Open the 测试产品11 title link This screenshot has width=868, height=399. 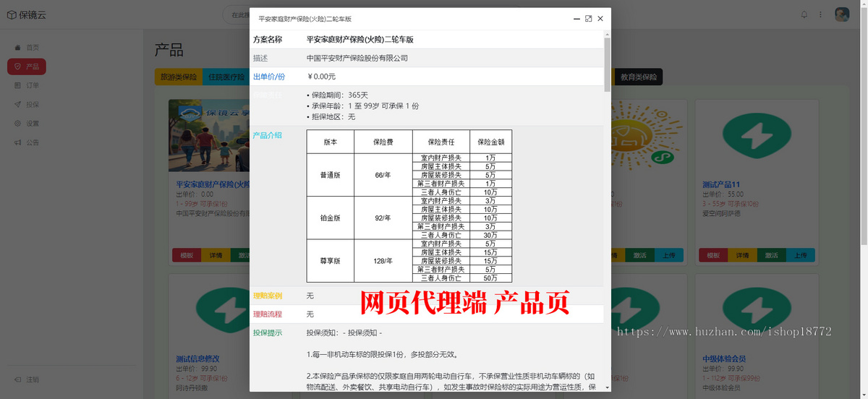[721, 184]
